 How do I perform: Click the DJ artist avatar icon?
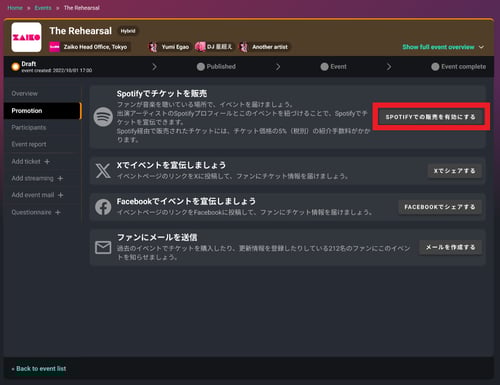200,47
